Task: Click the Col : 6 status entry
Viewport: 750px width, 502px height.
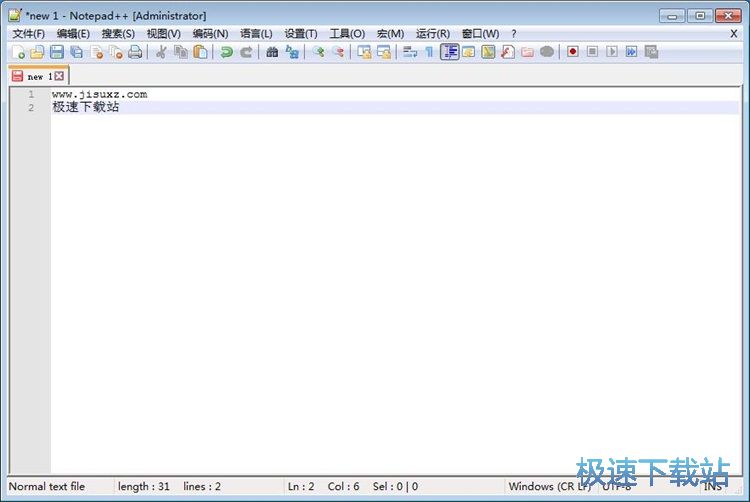Action: [x=343, y=486]
